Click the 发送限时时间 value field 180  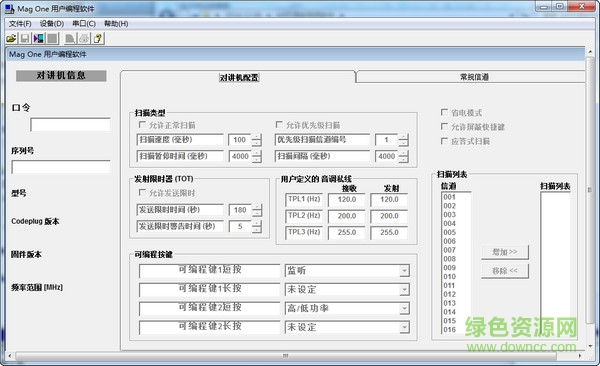[240, 210]
